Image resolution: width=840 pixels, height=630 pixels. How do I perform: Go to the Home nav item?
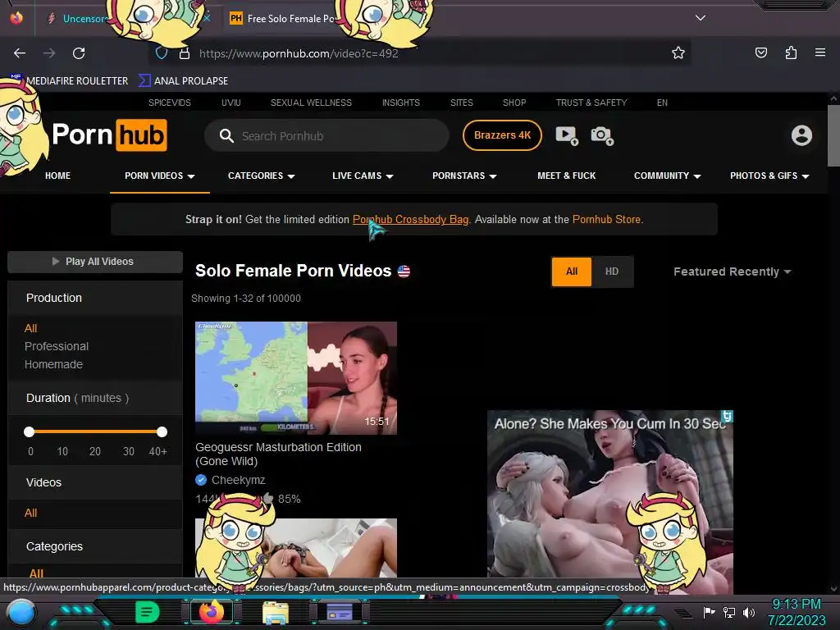click(58, 176)
